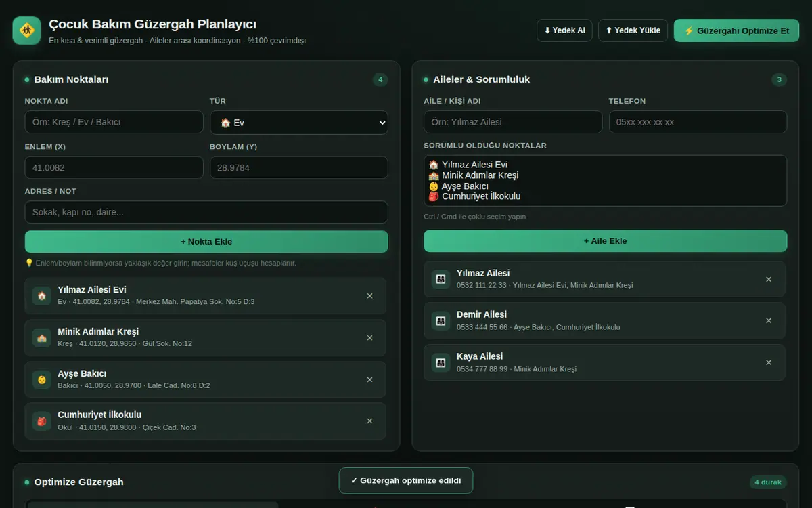Image resolution: width=812 pixels, height=508 pixels.
Task: Click the Kaya Ailesi family icon
Action: (441, 362)
